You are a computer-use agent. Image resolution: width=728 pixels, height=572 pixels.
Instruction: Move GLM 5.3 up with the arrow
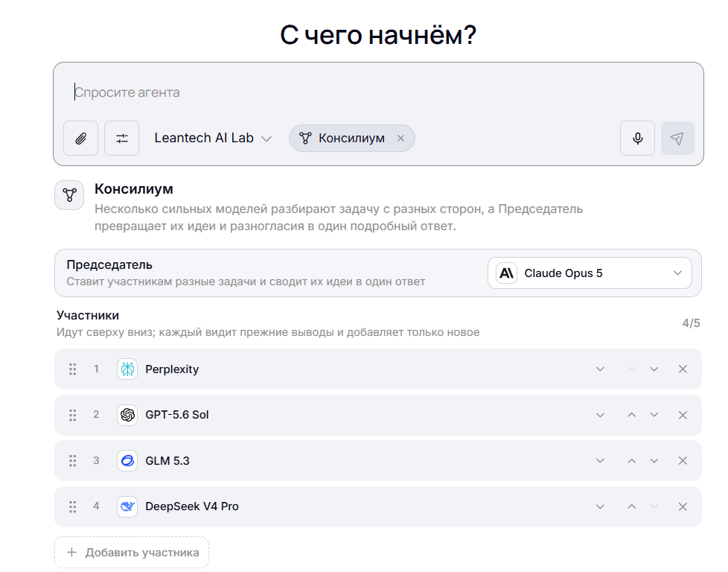[631, 460]
